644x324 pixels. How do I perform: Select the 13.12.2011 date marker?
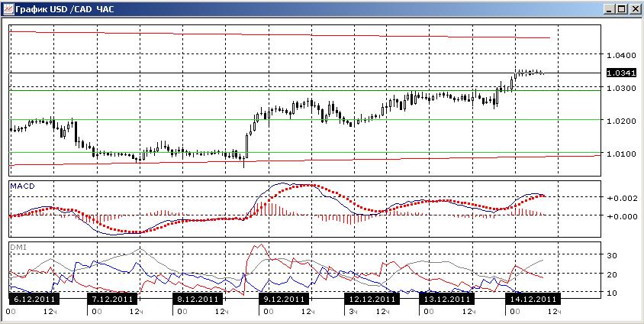pyautogui.click(x=447, y=299)
